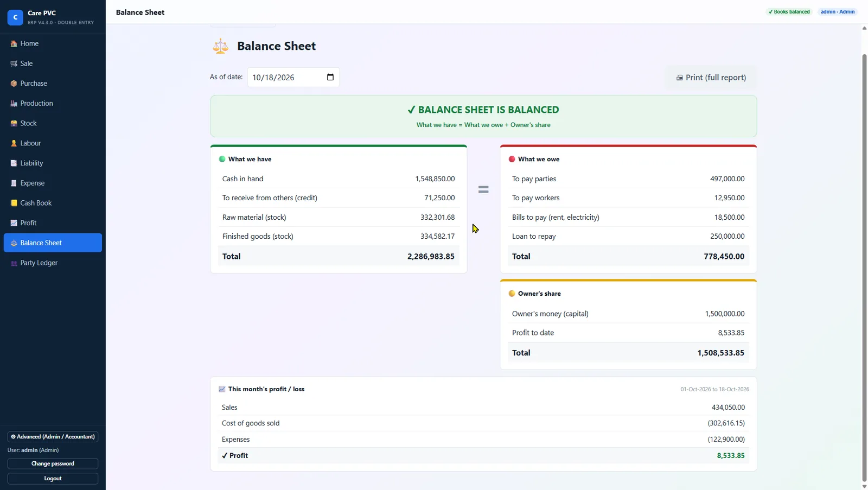Click the Care PVC logo badge

[x=15, y=17]
